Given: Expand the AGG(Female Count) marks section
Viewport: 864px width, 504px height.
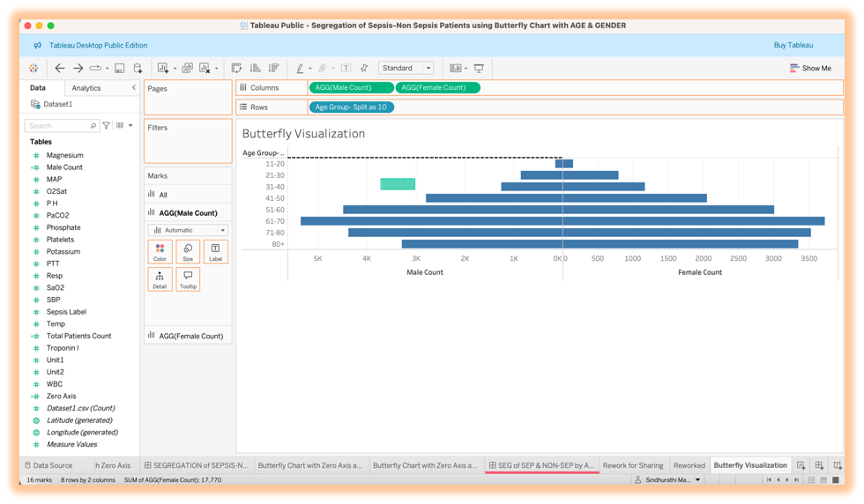Looking at the screenshot, I should tap(187, 336).
